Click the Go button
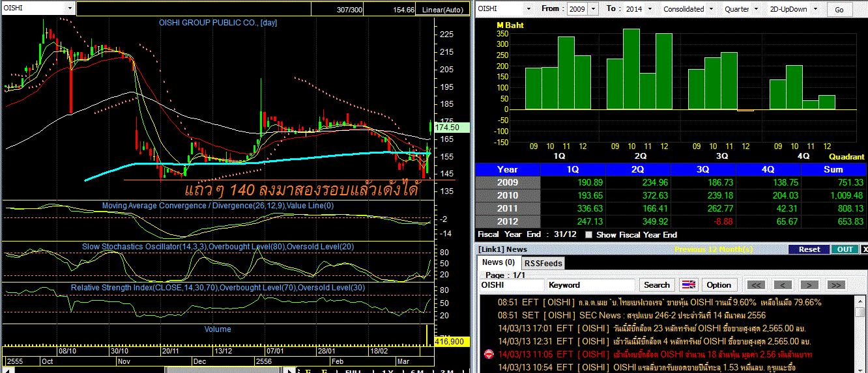 click(839, 9)
